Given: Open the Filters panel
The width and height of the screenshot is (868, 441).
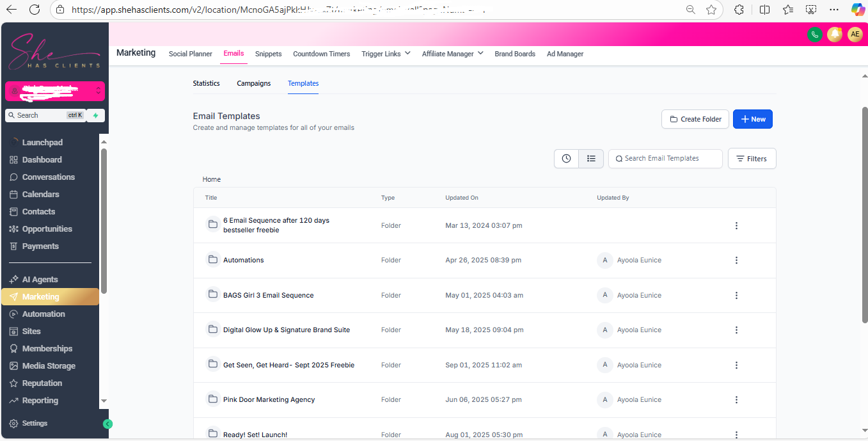Looking at the screenshot, I should [752, 159].
